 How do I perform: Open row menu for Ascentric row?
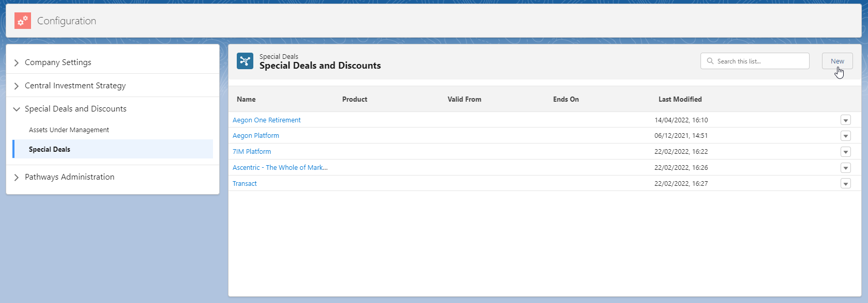pyautogui.click(x=846, y=168)
